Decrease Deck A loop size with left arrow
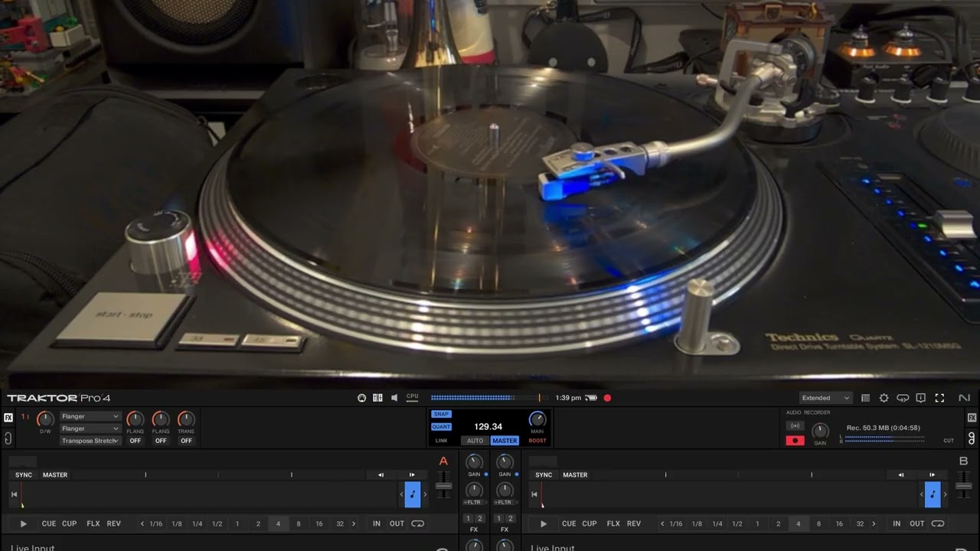 pyautogui.click(x=142, y=523)
